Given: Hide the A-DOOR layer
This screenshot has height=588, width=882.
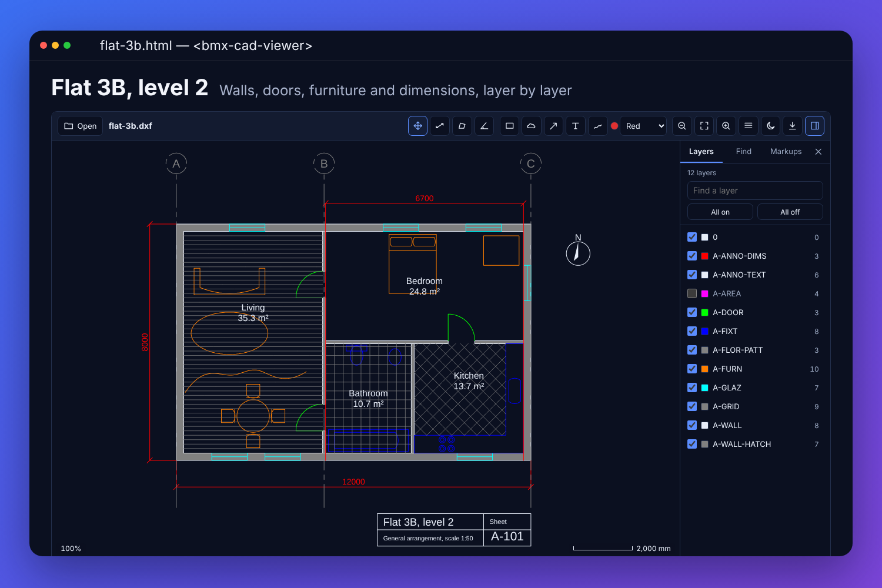Looking at the screenshot, I should [692, 312].
